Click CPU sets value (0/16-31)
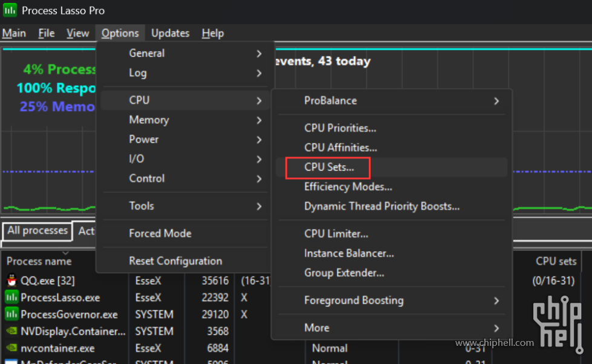The width and height of the screenshot is (592, 364). click(x=553, y=281)
